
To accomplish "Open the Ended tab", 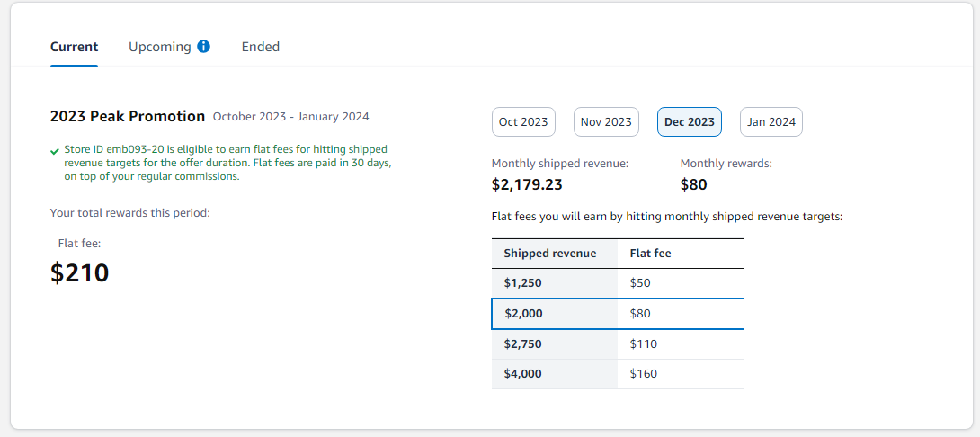I will [261, 46].
